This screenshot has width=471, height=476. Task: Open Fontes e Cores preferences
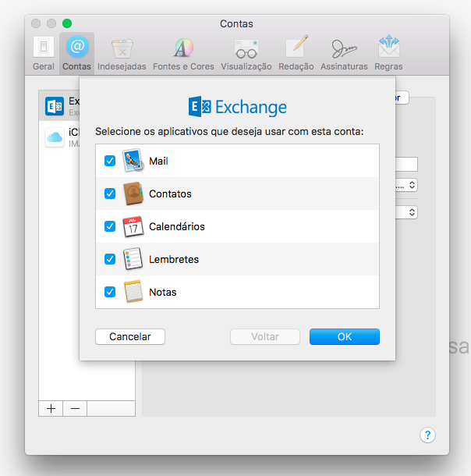coord(182,52)
